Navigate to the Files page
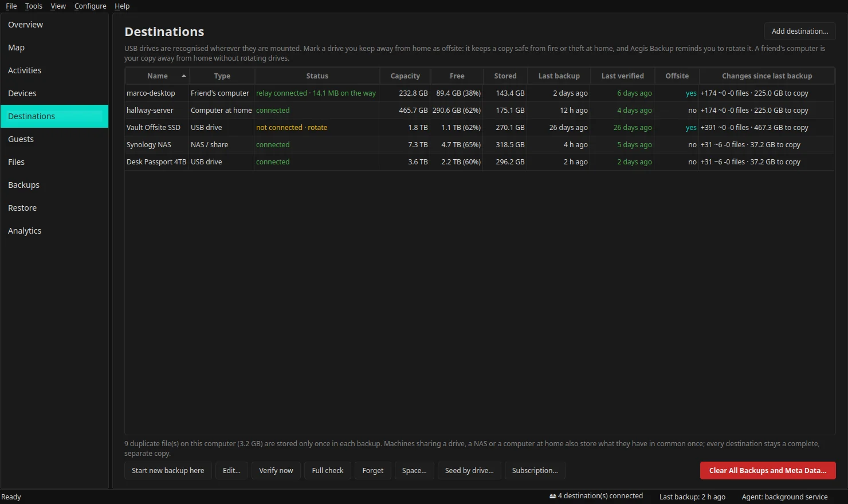Viewport: 848px width, 504px height. (x=54, y=162)
